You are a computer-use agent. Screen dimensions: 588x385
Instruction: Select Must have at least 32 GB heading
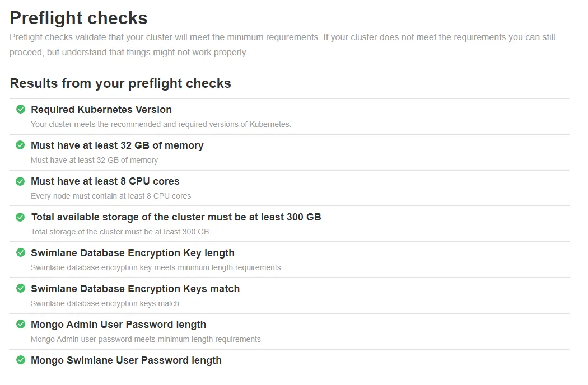[117, 145]
